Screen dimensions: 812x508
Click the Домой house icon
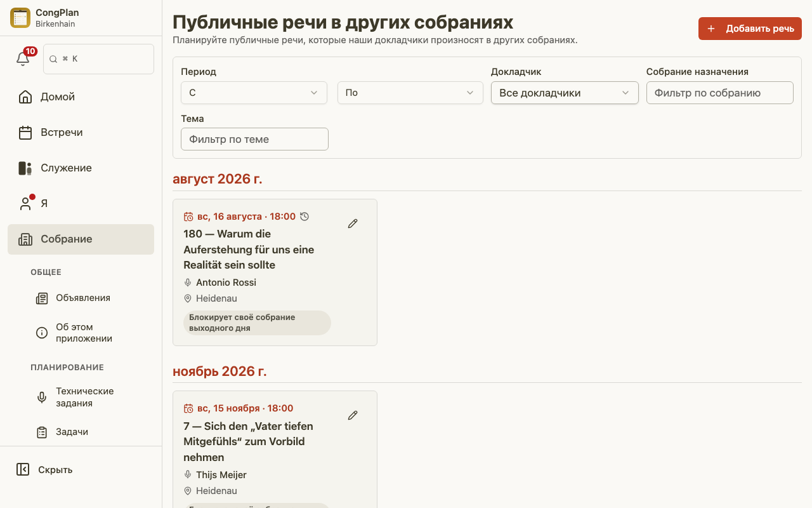point(25,97)
